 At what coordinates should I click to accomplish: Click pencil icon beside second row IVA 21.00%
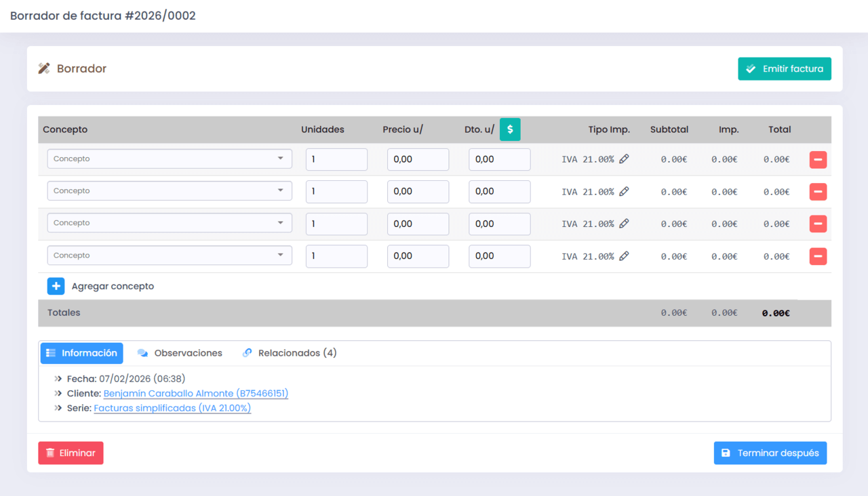pyautogui.click(x=624, y=192)
